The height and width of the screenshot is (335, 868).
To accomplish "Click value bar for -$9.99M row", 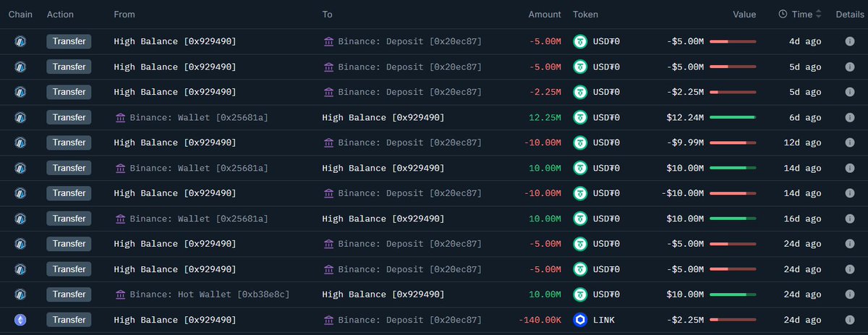I will point(733,143).
